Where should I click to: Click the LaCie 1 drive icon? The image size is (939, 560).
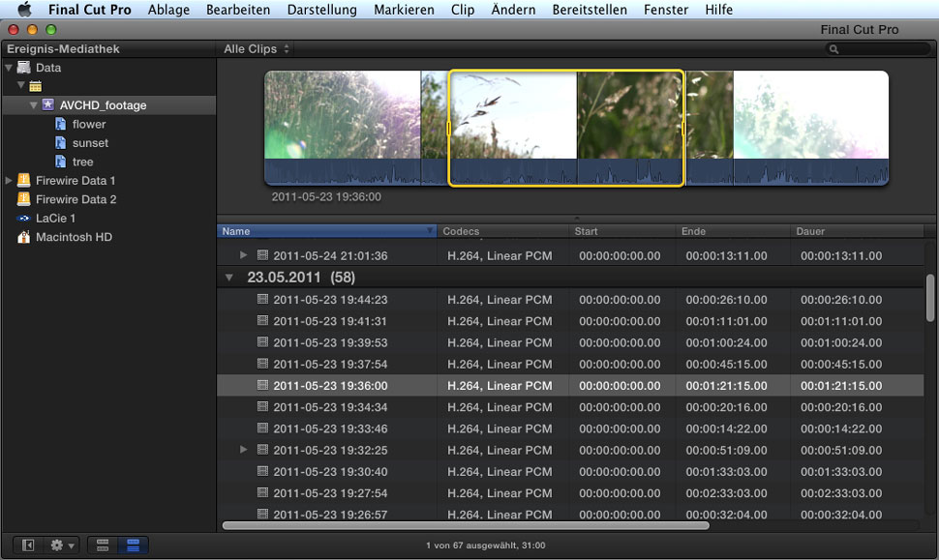click(23, 219)
